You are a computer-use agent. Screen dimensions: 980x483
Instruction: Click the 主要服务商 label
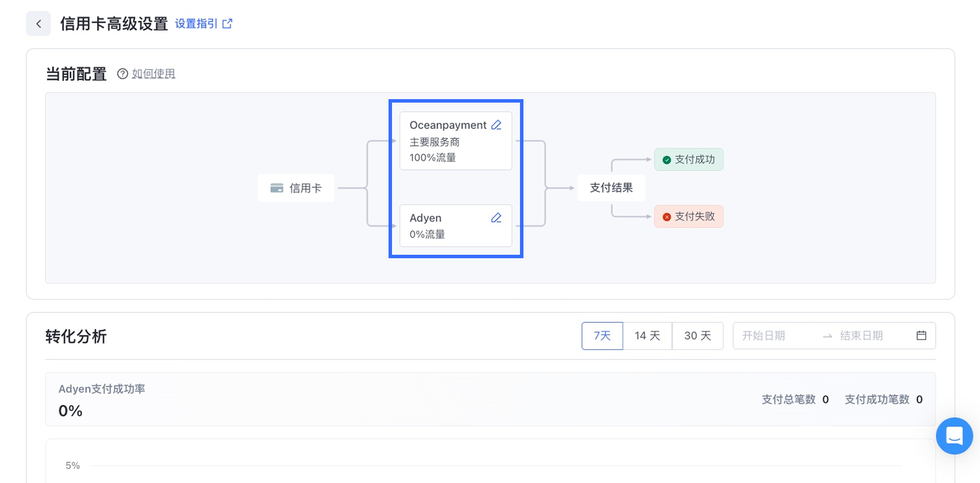pyautogui.click(x=435, y=142)
